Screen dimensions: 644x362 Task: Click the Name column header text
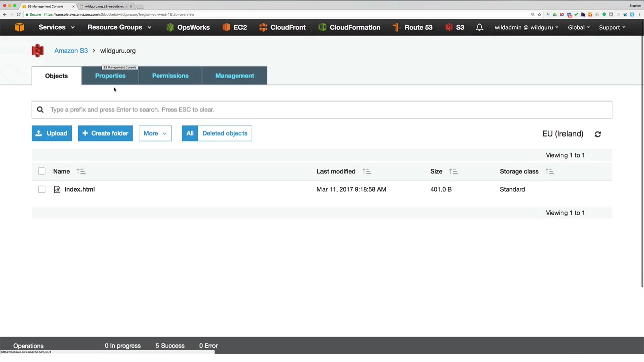[x=61, y=171]
